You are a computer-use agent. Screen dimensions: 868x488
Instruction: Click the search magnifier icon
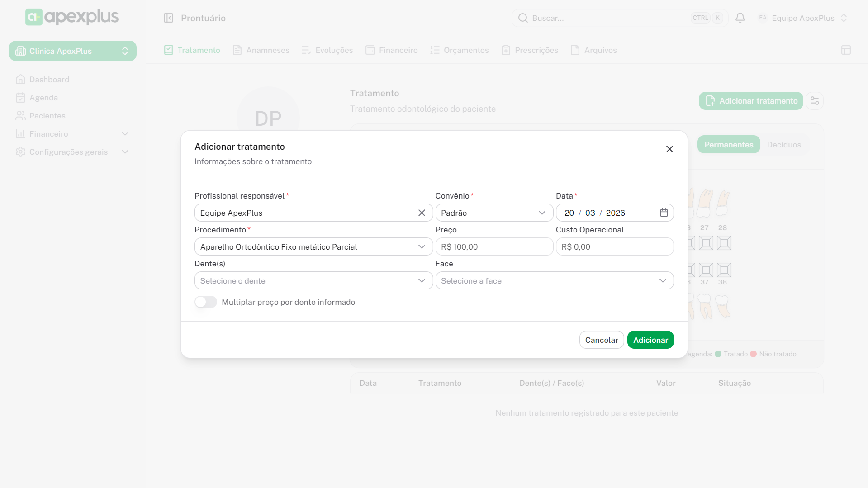pos(523,18)
